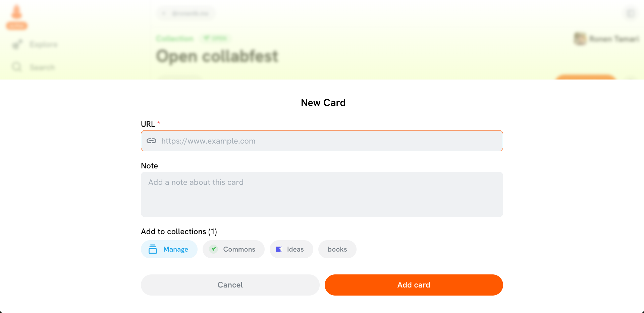644x313 pixels.
Task: Click the user avatar picture
Action: [580, 39]
